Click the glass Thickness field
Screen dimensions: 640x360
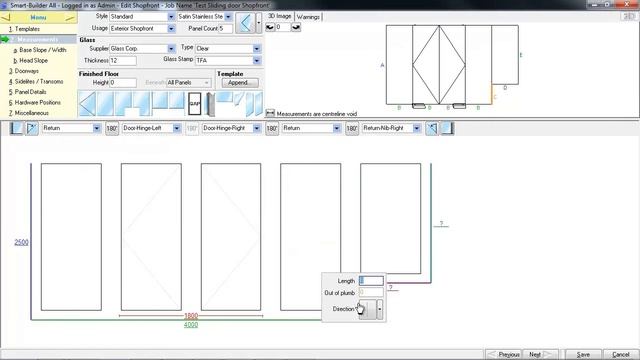[x=123, y=60]
